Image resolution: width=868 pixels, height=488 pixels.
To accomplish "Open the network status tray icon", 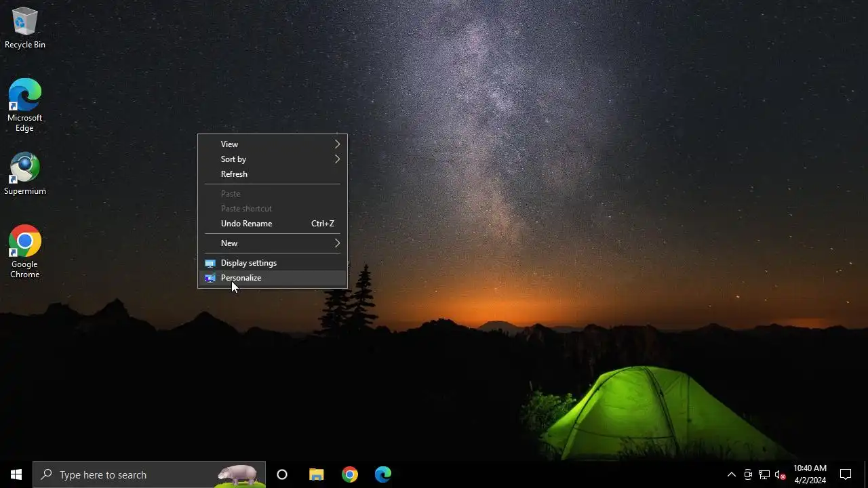I will coord(764,474).
